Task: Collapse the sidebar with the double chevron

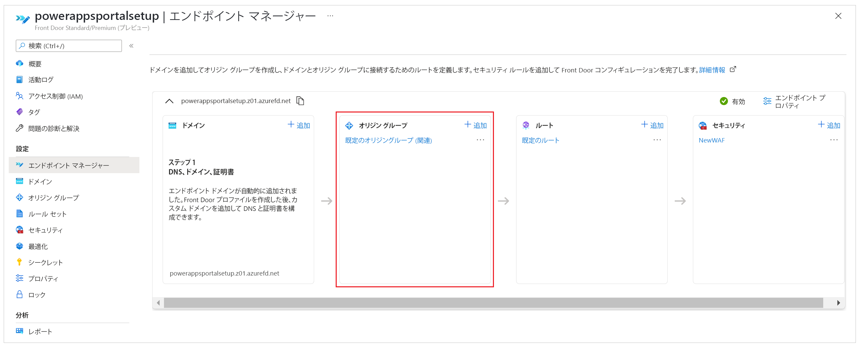Action: click(131, 46)
